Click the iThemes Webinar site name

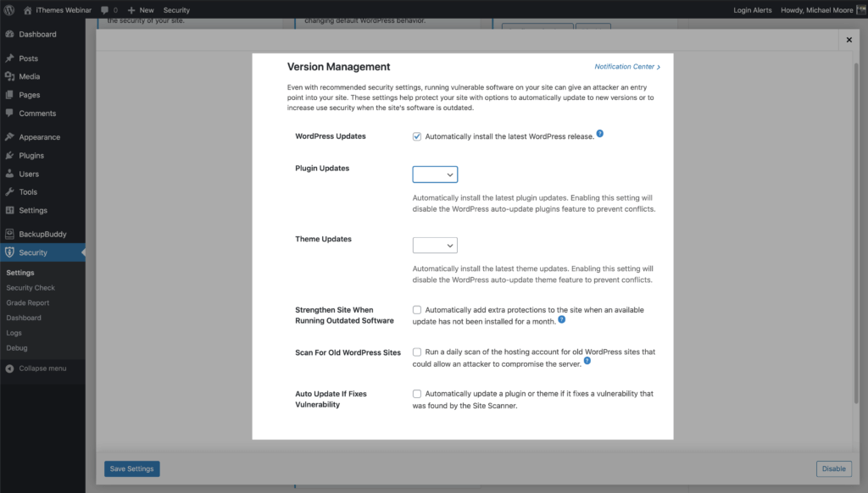(64, 10)
